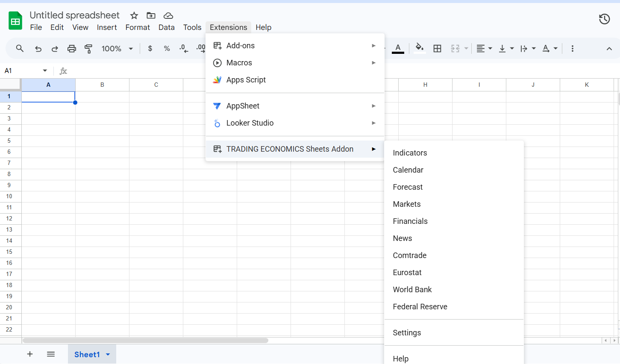Screen dimensions: 620x364
Task: Choose Eurostat from the addon submenu
Action: [x=454, y=273]
